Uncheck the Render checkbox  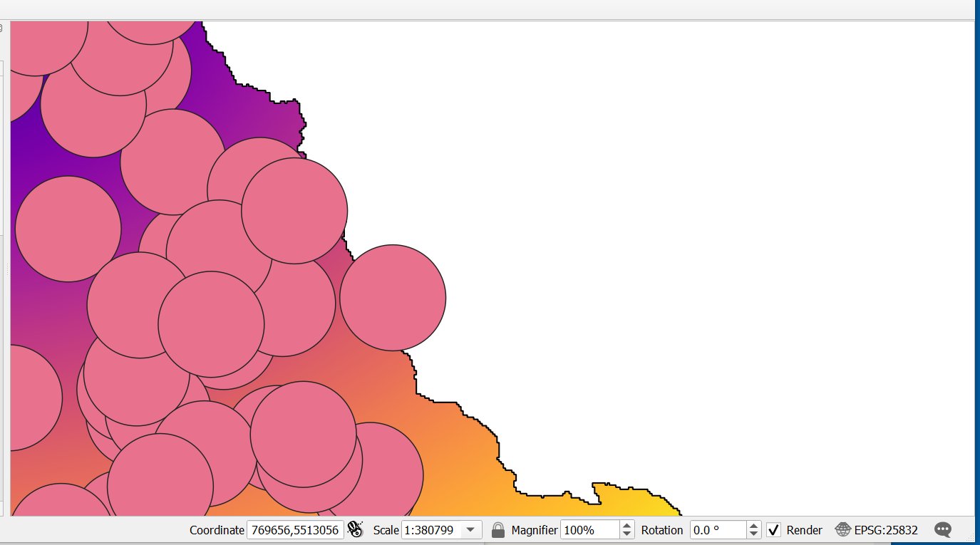(x=773, y=530)
